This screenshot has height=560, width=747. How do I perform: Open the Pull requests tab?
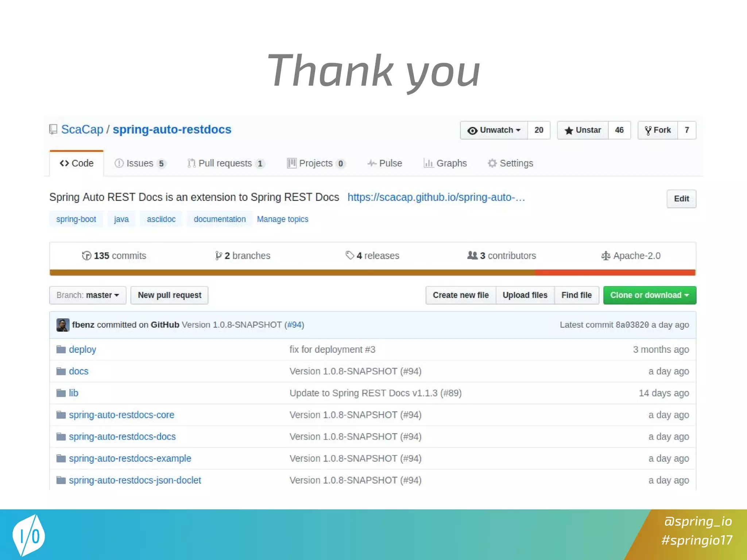tap(225, 163)
